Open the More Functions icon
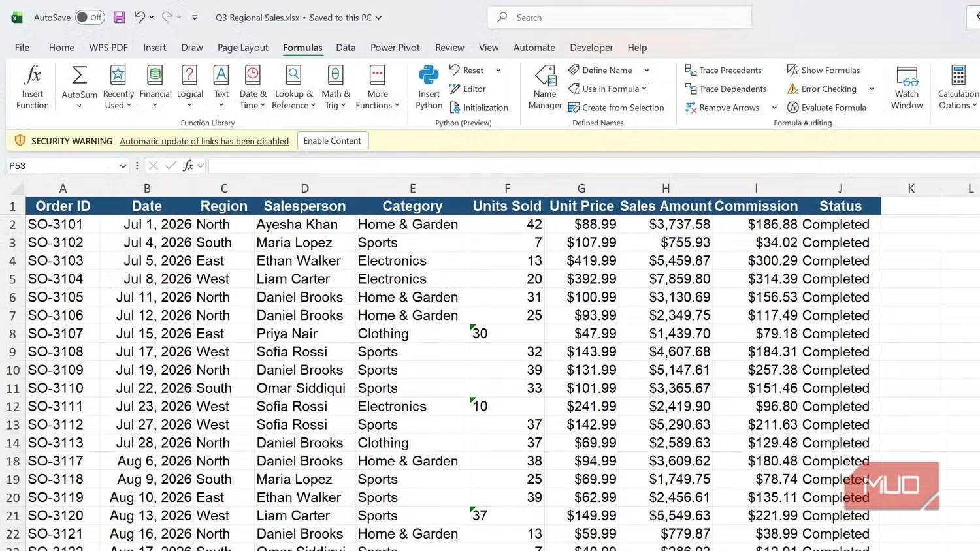Screen dimensions: 980x551 [378, 74]
